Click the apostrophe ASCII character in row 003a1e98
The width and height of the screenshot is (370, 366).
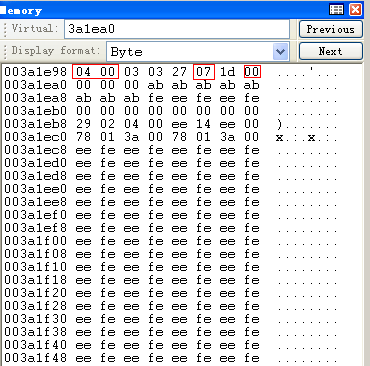click(312, 70)
